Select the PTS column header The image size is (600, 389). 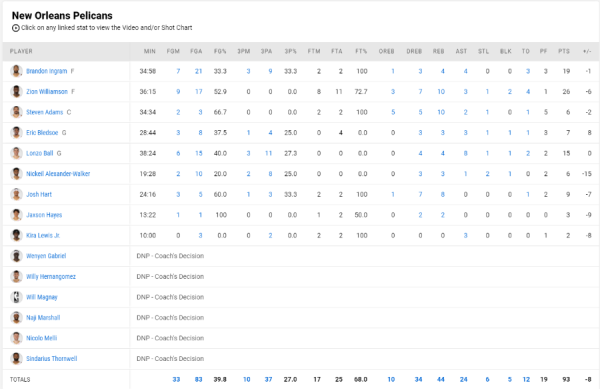pyautogui.click(x=564, y=51)
